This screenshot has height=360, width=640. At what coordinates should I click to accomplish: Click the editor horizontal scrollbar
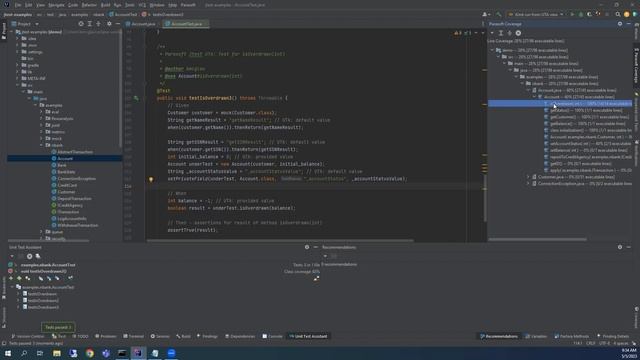pyautogui.click(x=280, y=240)
